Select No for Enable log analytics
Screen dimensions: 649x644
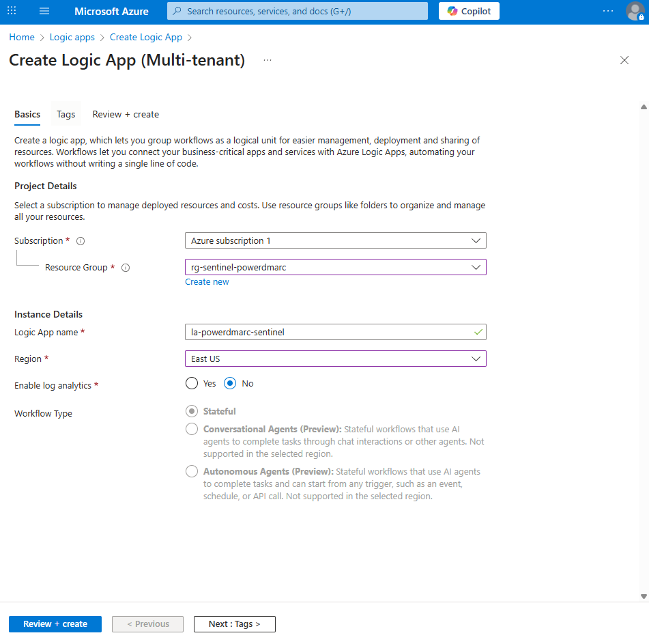230,384
